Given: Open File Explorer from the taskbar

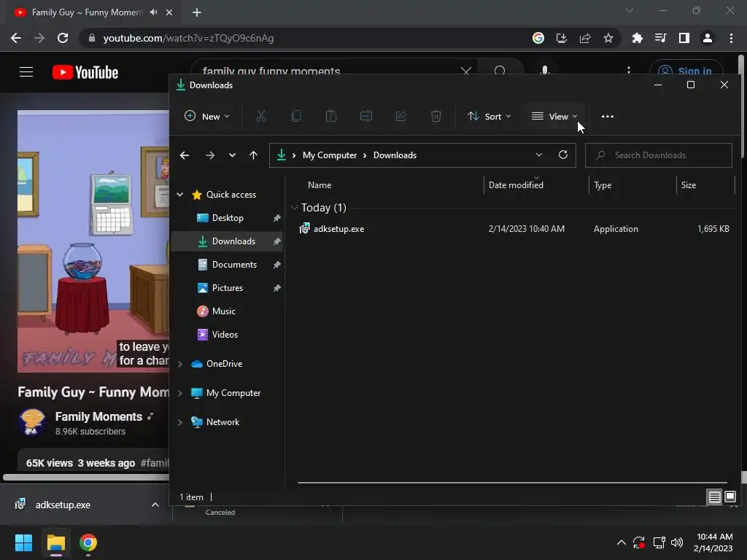Looking at the screenshot, I should (x=56, y=542).
